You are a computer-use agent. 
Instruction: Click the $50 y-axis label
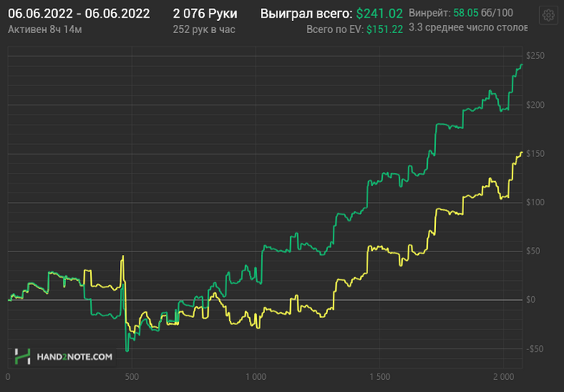(x=533, y=251)
